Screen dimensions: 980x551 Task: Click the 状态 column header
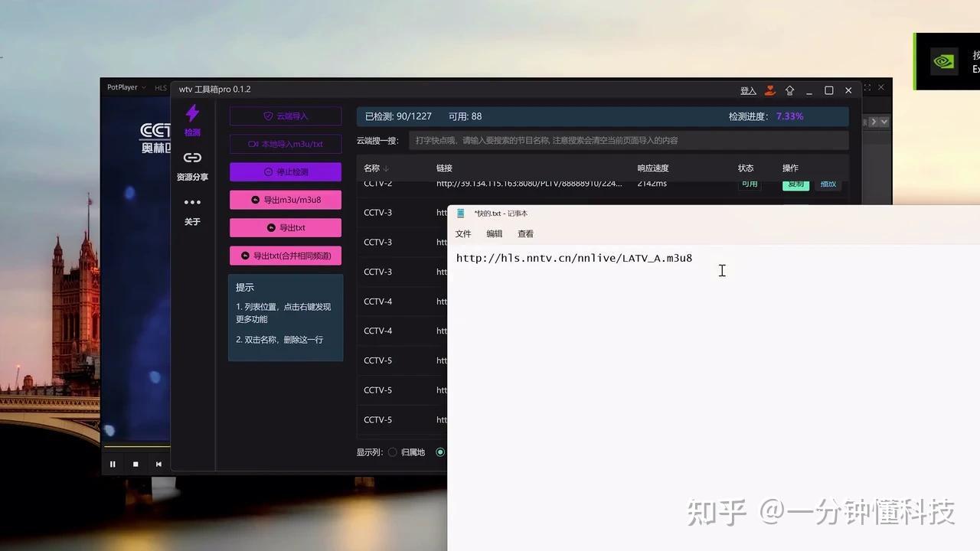(x=746, y=168)
